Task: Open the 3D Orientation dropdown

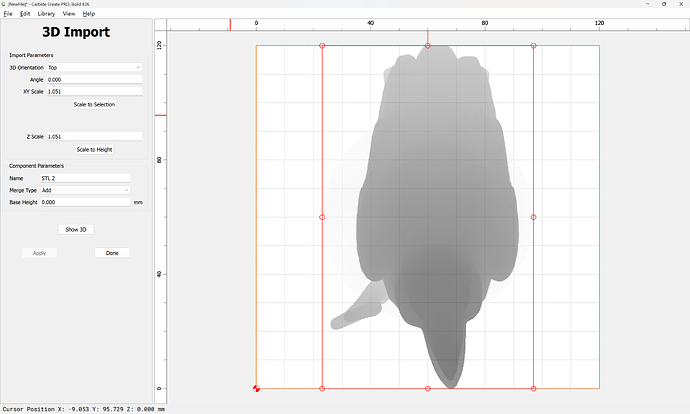Action: [x=94, y=67]
